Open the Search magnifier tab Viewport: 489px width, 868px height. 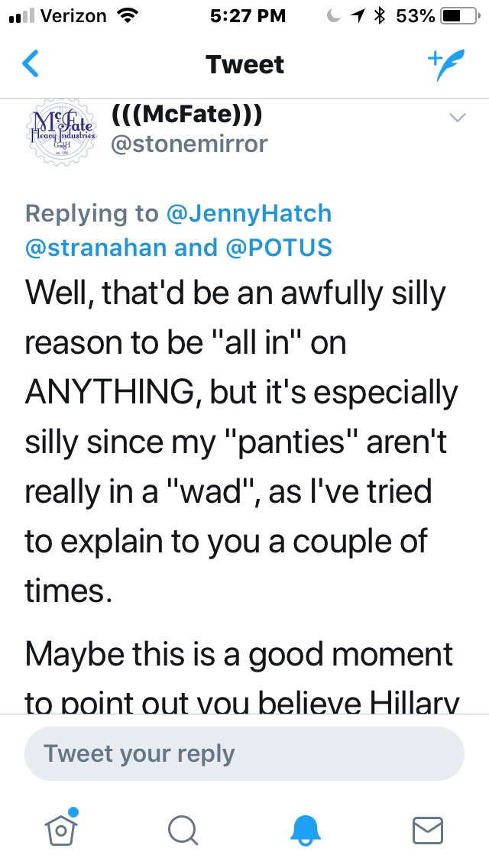click(x=183, y=829)
